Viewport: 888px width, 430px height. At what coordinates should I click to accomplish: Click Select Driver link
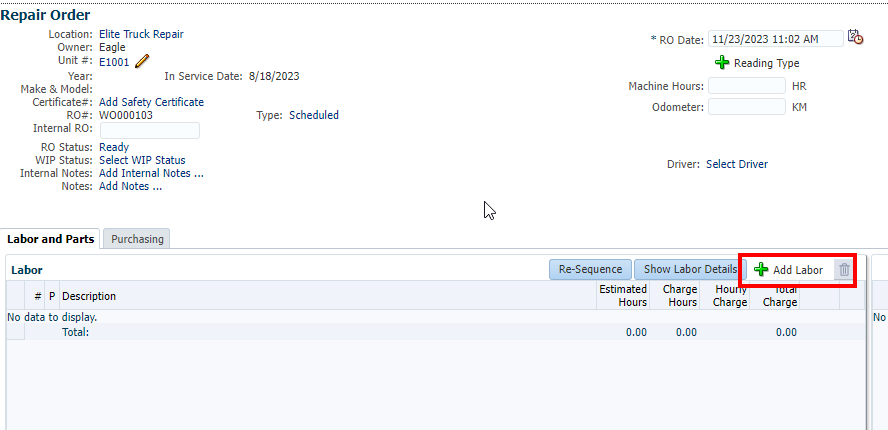[x=737, y=164]
